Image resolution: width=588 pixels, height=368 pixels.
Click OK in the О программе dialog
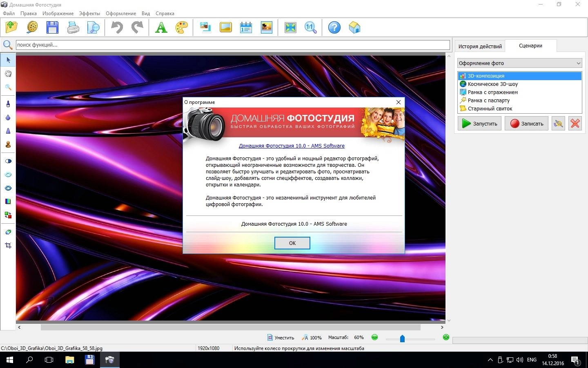click(292, 243)
